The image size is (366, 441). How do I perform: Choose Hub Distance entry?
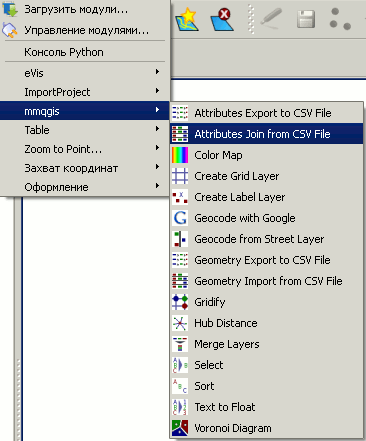pyautogui.click(x=267, y=323)
